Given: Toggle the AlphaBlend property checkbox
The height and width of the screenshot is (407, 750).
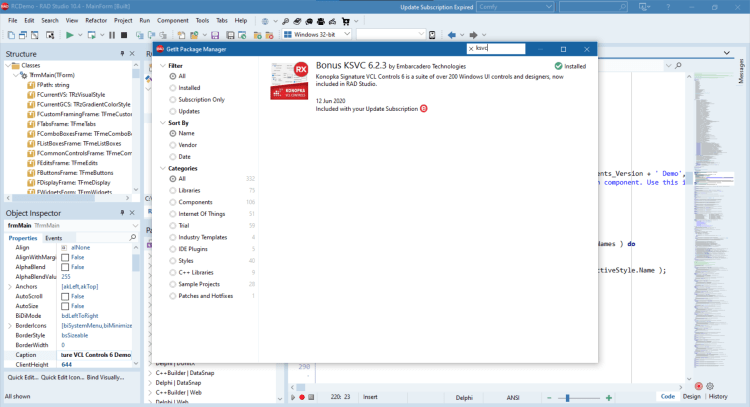Looking at the screenshot, I should pos(65,267).
